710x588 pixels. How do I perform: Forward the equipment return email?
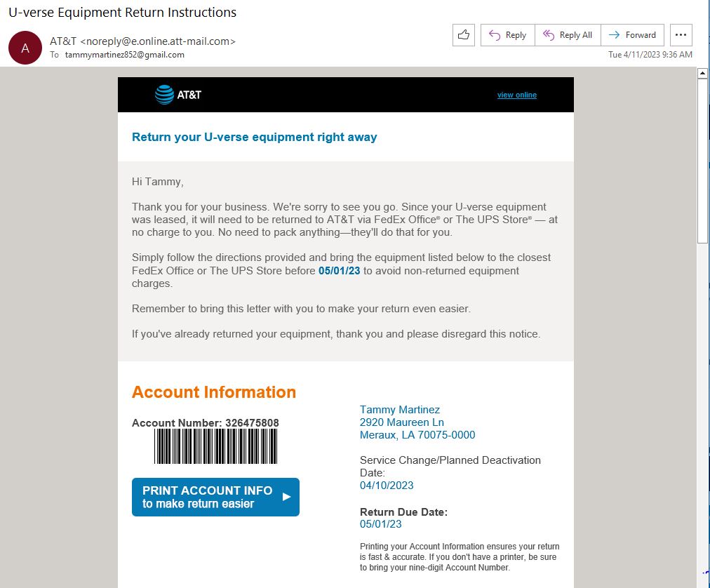632,35
